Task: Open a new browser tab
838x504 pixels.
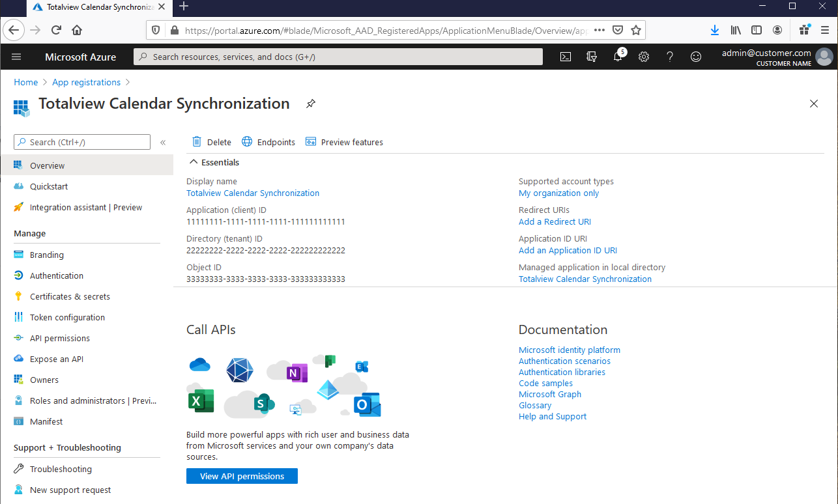Action: pyautogui.click(x=184, y=7)
